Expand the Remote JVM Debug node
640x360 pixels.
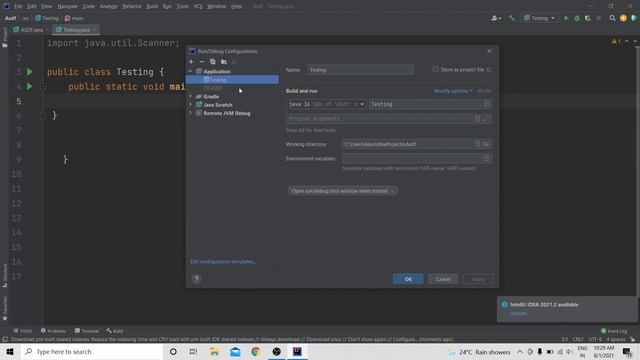[190, 113]
